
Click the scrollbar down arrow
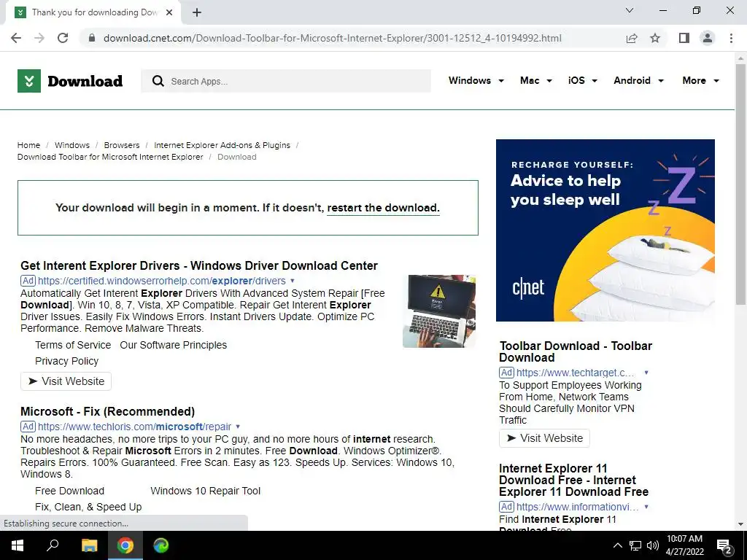click(x=740, y=525)
